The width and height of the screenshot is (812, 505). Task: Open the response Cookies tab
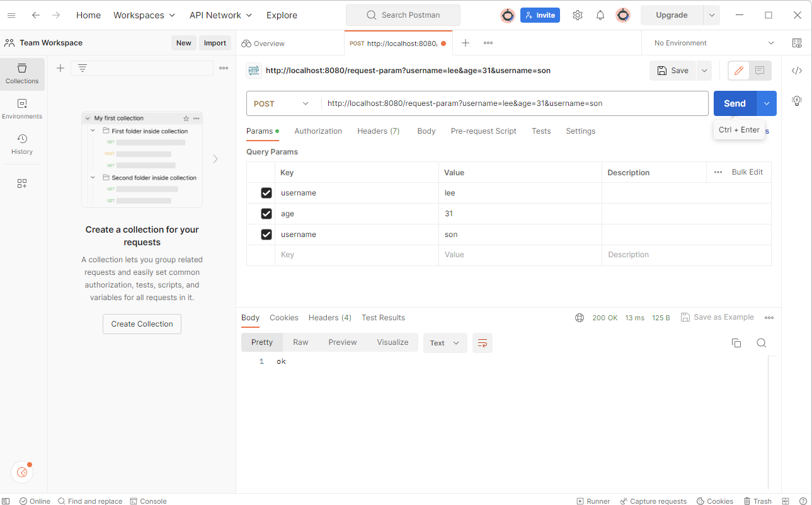[284, 318]
